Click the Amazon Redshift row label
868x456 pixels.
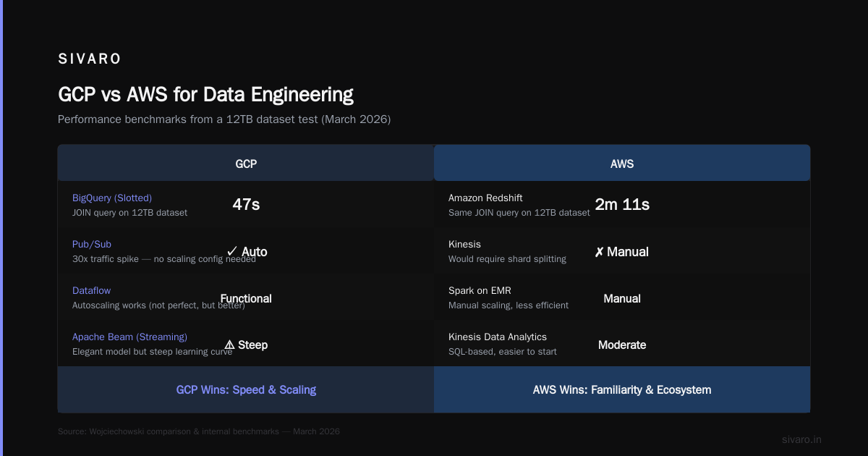(x=485, y=198)
